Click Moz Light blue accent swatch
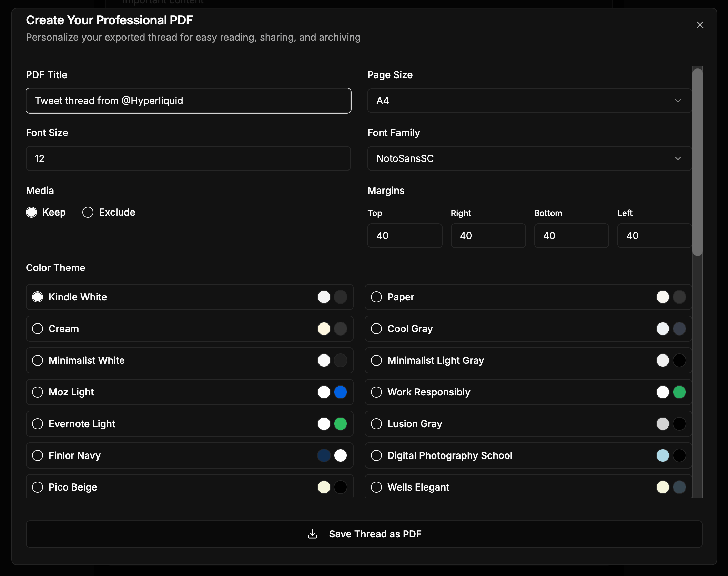Viewport: 728px width, 576px height. pos(341,392)
